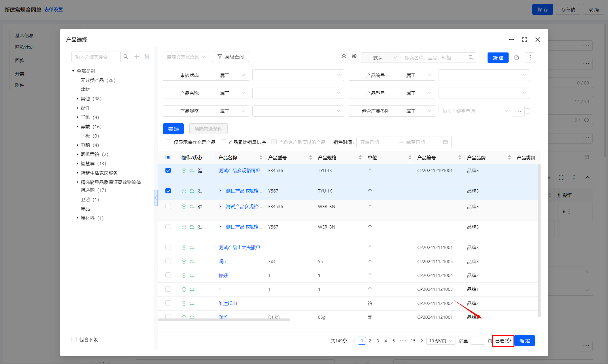Open the more options vertical dots menu
Viewport: 608px width, 364px height.
coord(530,58)
